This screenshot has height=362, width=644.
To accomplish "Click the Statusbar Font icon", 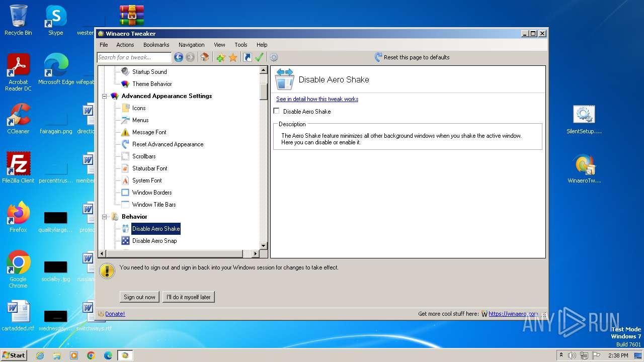I will coord(125,168).
